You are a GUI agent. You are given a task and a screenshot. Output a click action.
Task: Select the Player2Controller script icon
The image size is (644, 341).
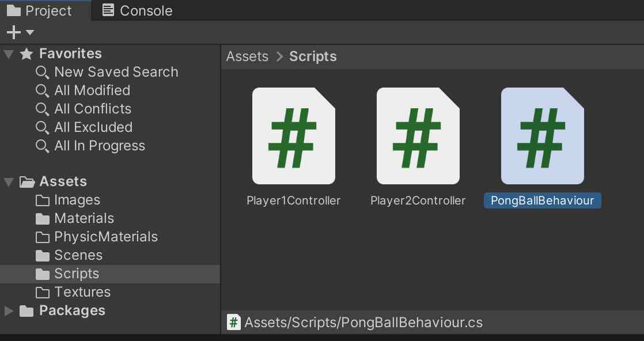click(418, 136)
